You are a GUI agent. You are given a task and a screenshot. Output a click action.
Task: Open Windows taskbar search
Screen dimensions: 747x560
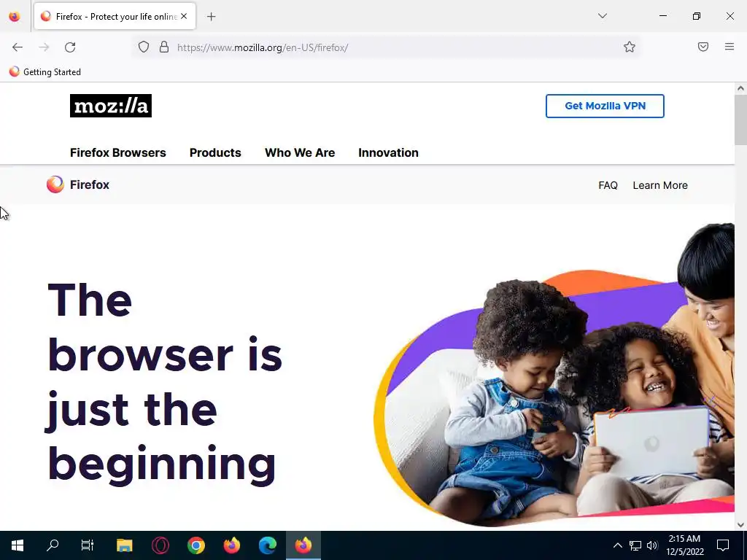53,545
